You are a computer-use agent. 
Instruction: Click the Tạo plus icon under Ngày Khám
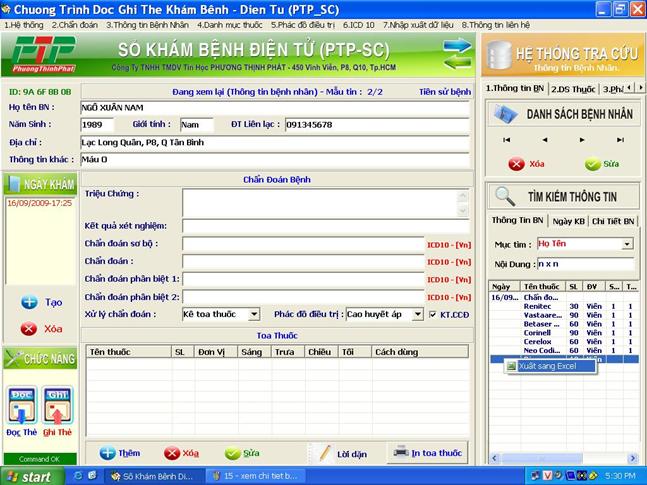pyautogui.click(x=29, y=302)
